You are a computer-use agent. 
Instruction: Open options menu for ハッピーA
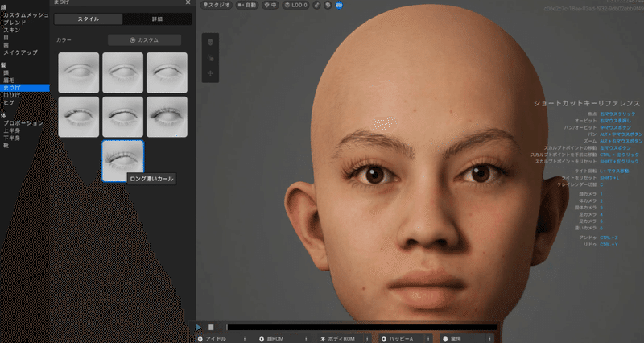click(428, 339)
